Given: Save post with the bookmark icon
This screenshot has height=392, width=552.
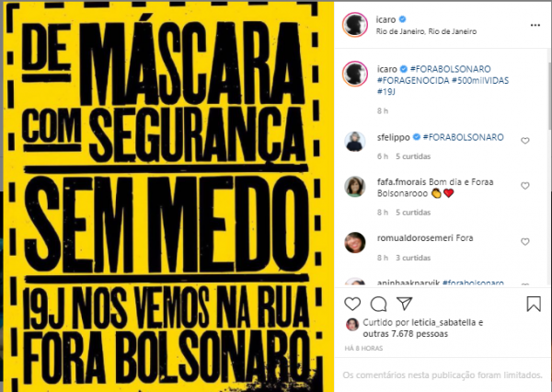Looking at the screenshot, I should [534, 304].
